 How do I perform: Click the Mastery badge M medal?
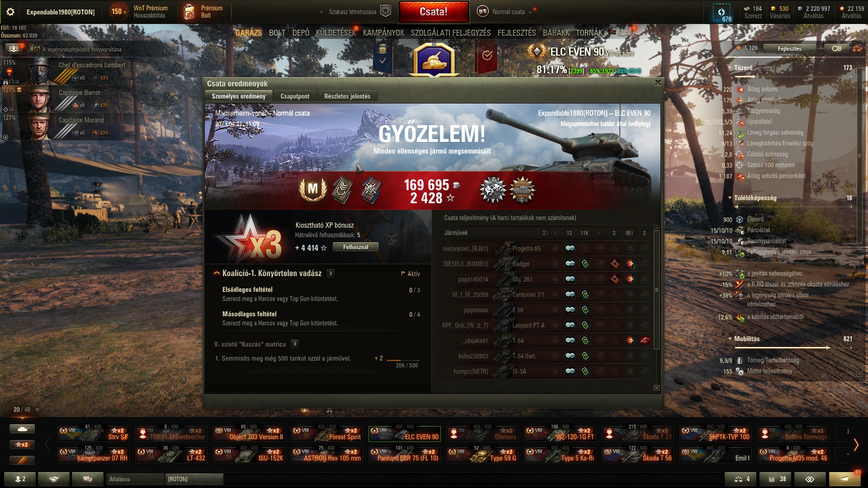[x=313, y=189]
